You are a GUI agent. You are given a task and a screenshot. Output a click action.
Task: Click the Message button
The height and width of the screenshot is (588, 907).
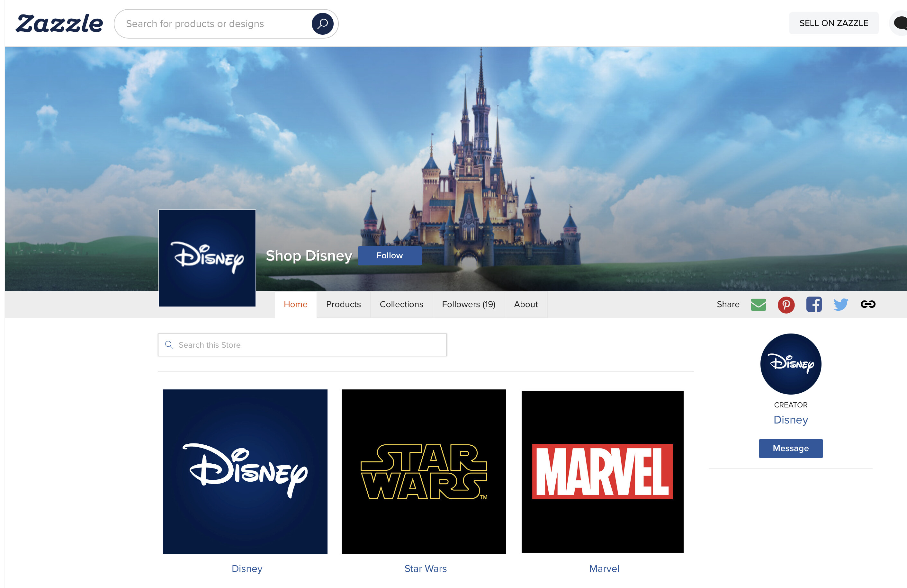click(791, 449)
